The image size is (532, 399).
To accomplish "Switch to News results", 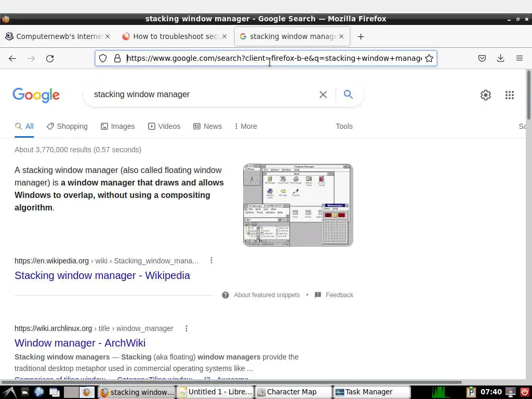I will tap(208, 126).
